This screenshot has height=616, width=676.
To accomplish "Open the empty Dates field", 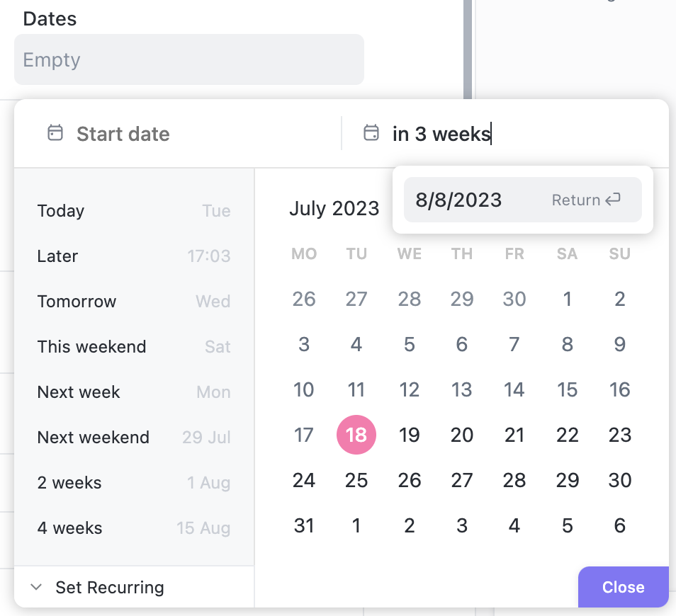I will pos(188,59).
